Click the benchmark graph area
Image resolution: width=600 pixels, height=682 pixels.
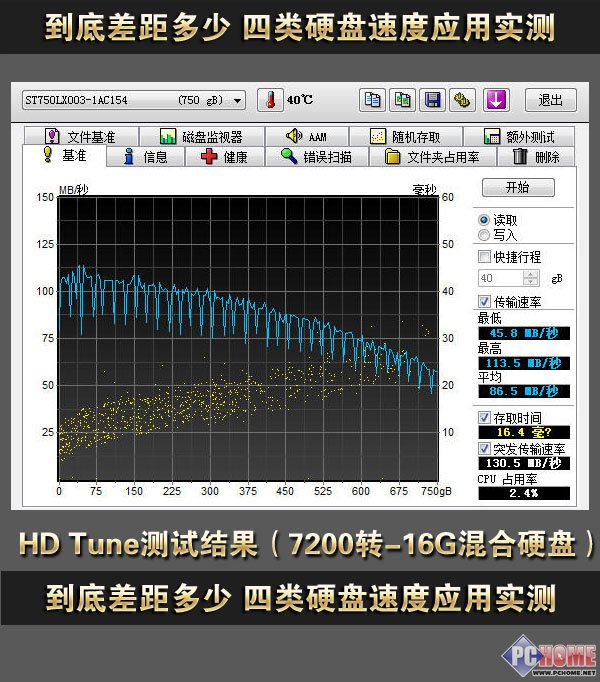tap(248, 338)
